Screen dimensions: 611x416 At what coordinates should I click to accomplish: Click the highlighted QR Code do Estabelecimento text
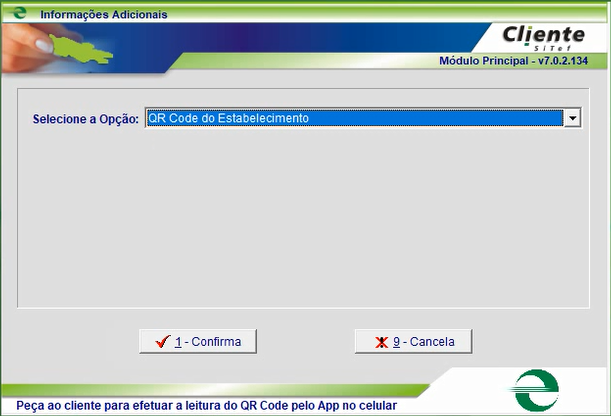pyautogui.click(x=228, y=118)
